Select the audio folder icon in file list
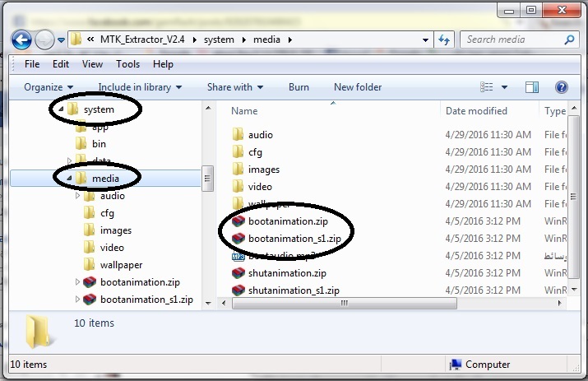This screenshot has width=588, height=381. click(x=238, y=134)
